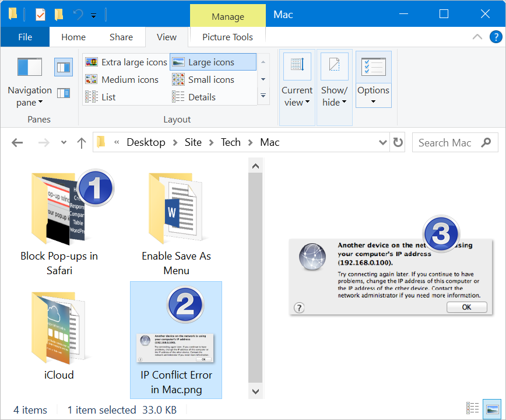Navigate to Site in address bar

[193, 142]
